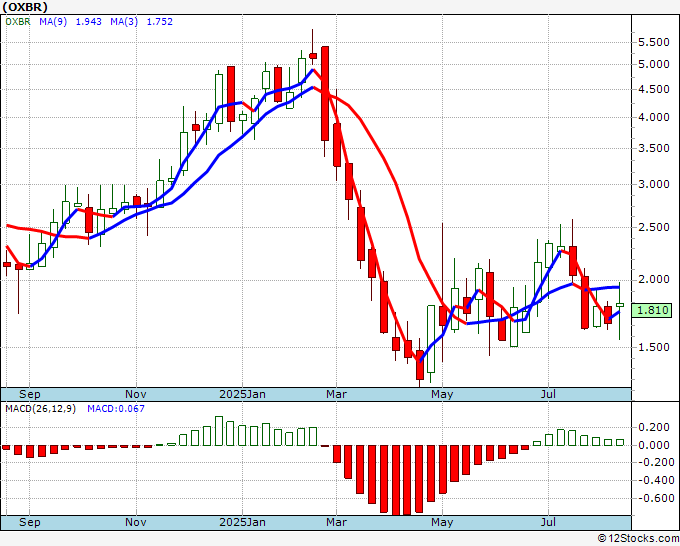
Task: Click the MACD(26,12,9) indicator label
Action: pos(40,409)
